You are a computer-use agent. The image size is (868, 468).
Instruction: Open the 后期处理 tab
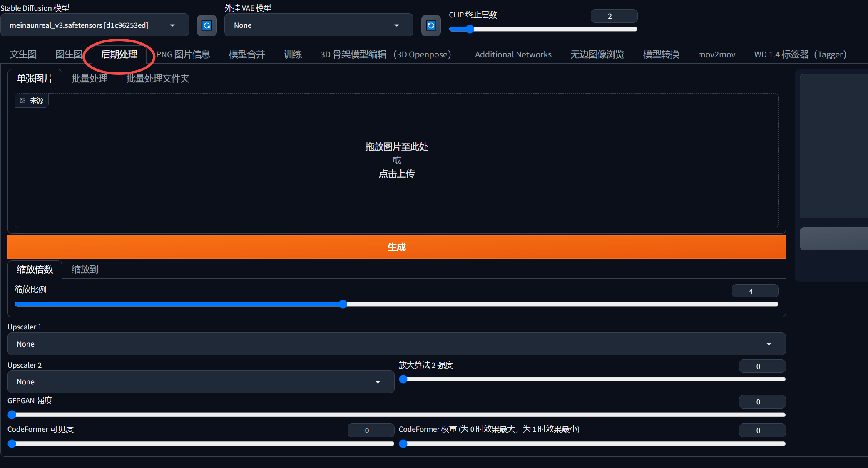click(x=119, y=54)
